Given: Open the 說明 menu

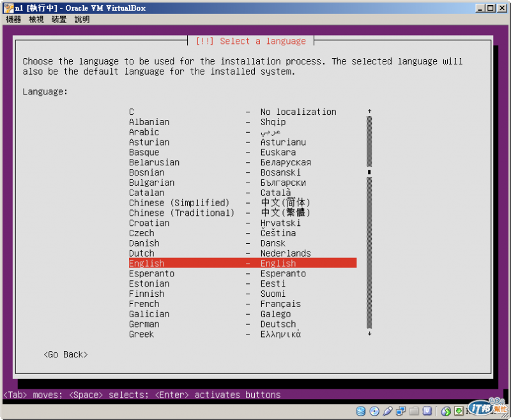Looking at the screenshot, I should coord(82,20).
